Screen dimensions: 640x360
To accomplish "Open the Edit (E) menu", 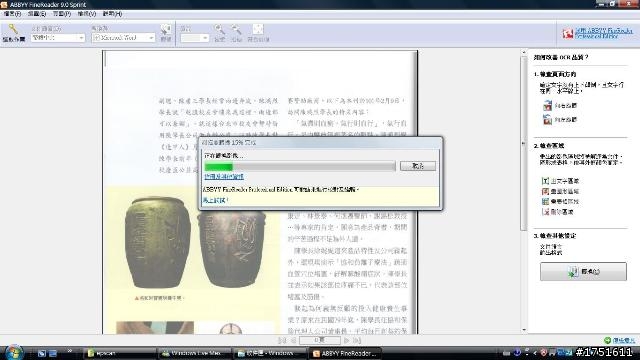I will pyautogui.click(x=37, y=14).
